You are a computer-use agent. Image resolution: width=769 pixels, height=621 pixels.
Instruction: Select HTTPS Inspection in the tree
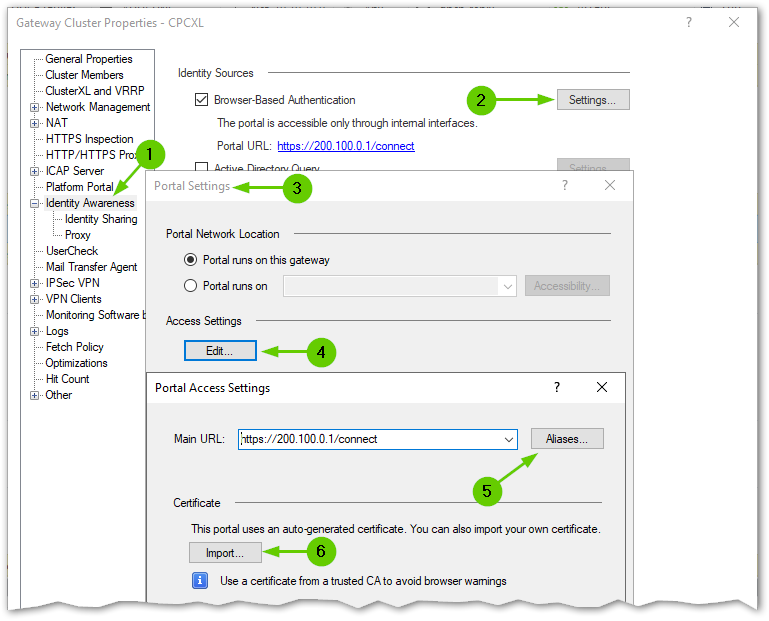(90, 139)
